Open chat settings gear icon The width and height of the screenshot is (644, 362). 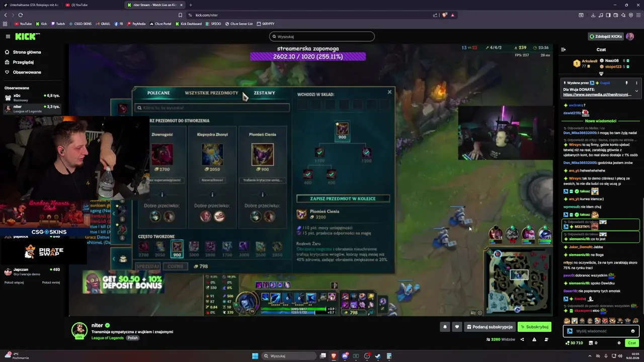pos(619,343)
